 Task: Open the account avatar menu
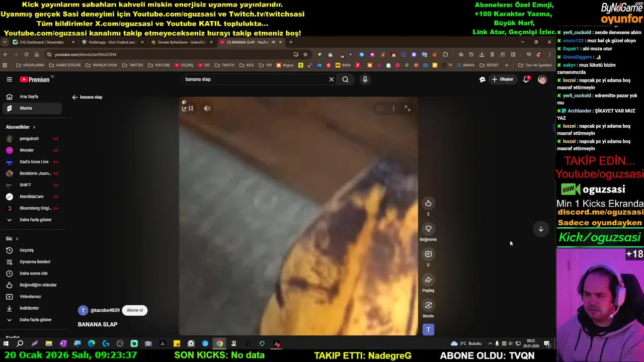pos(542,79)
